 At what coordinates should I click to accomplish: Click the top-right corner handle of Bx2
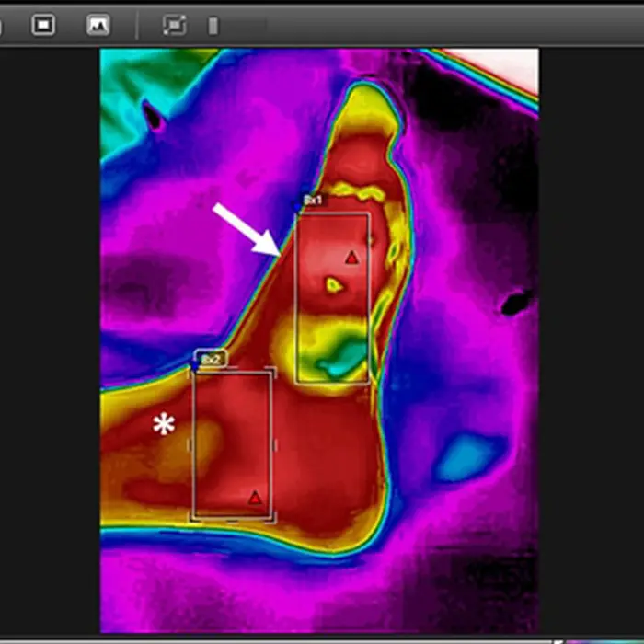(x=273, y=372)
